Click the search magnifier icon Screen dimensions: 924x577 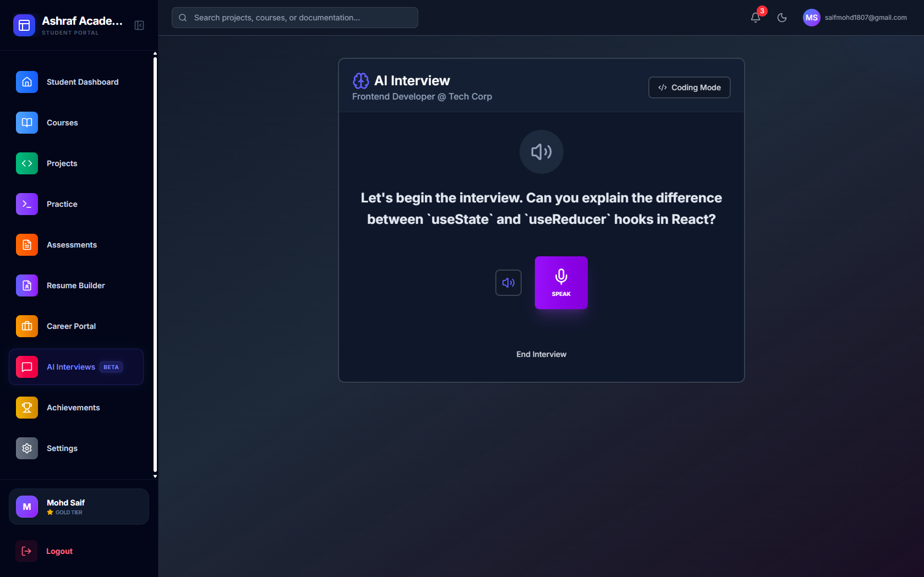(x=183, y=18)
